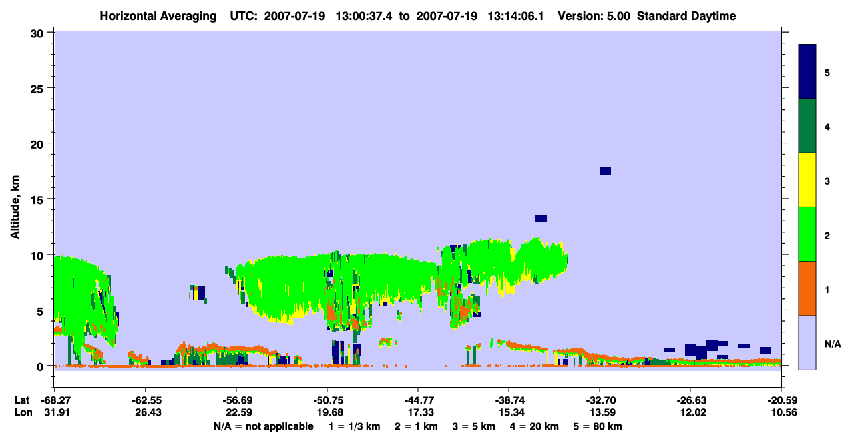Click latitude value -68.27
Viewport: 868px width, 445px height.
tap(55, 400)
